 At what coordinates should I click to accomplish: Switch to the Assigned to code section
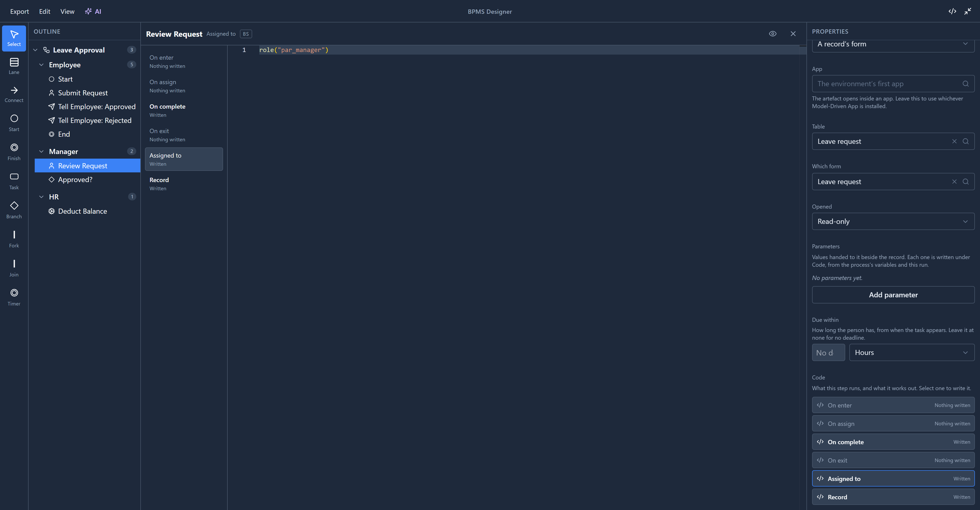coord(184,159)
